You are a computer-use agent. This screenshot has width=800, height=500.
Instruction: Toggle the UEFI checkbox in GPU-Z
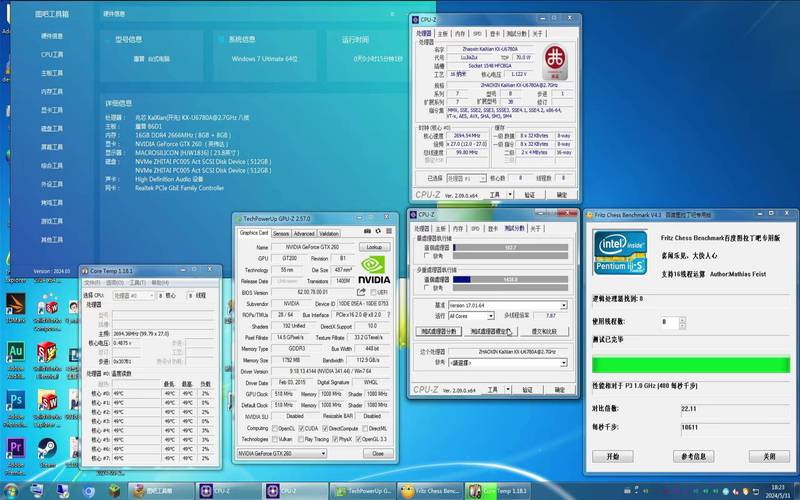pyautogui.click(x=373, y=292)
